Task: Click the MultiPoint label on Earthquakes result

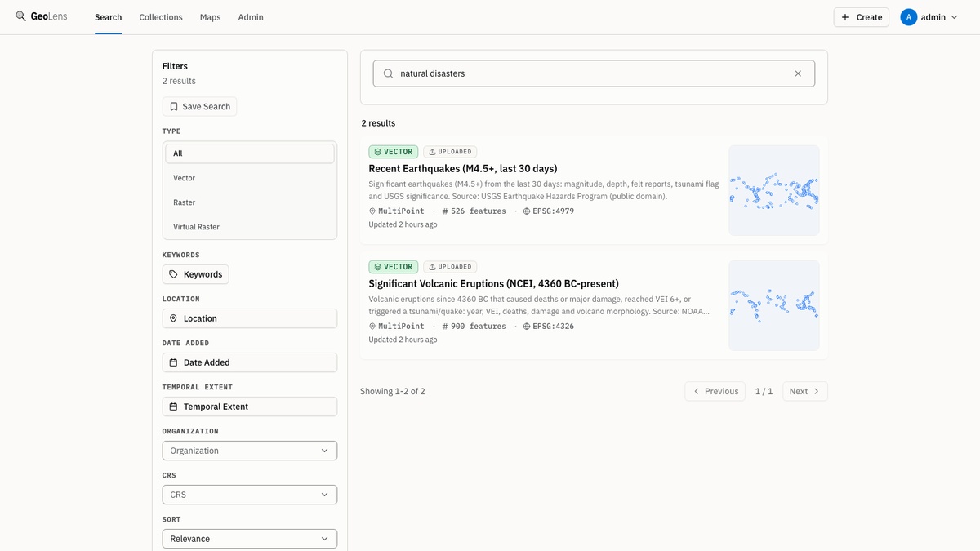Action: (397, 211)
